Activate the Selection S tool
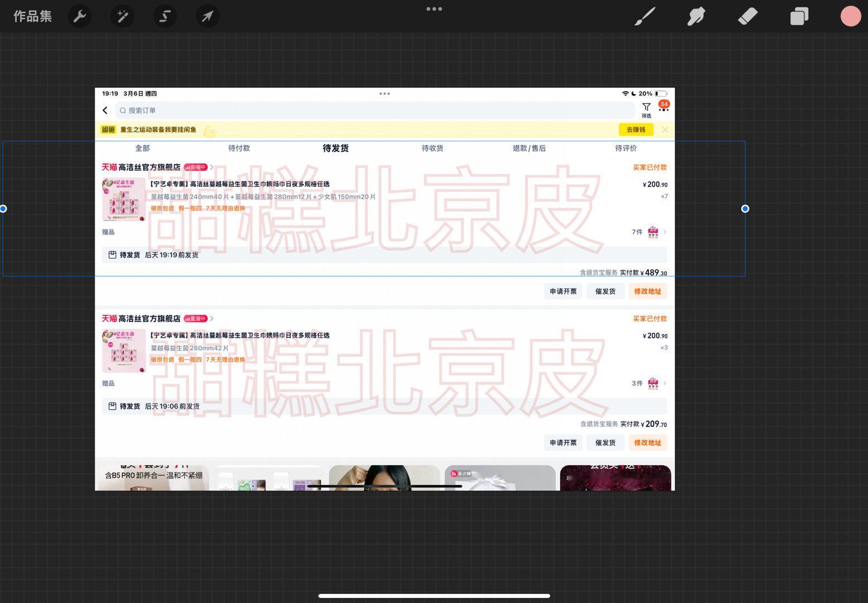Viewport: 868px width, 603px height. click(165, 16)
